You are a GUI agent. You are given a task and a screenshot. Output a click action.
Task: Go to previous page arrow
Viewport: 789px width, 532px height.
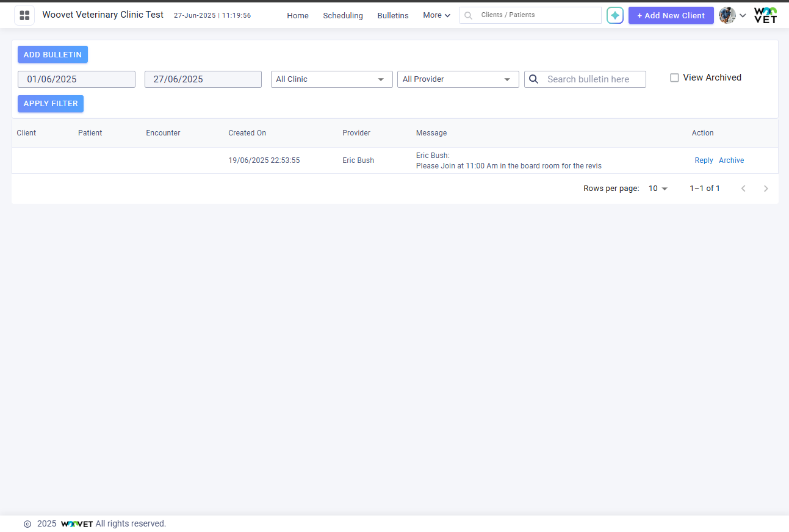743,189
